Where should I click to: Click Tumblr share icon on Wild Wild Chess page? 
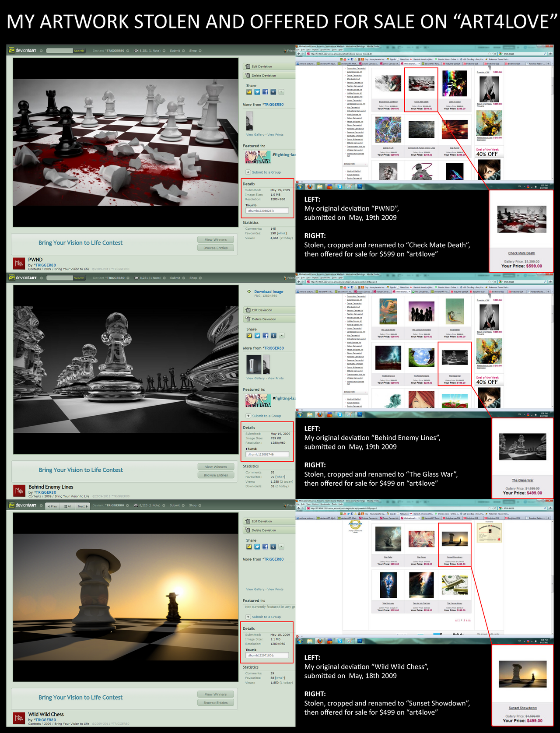[x=273, y=547]
